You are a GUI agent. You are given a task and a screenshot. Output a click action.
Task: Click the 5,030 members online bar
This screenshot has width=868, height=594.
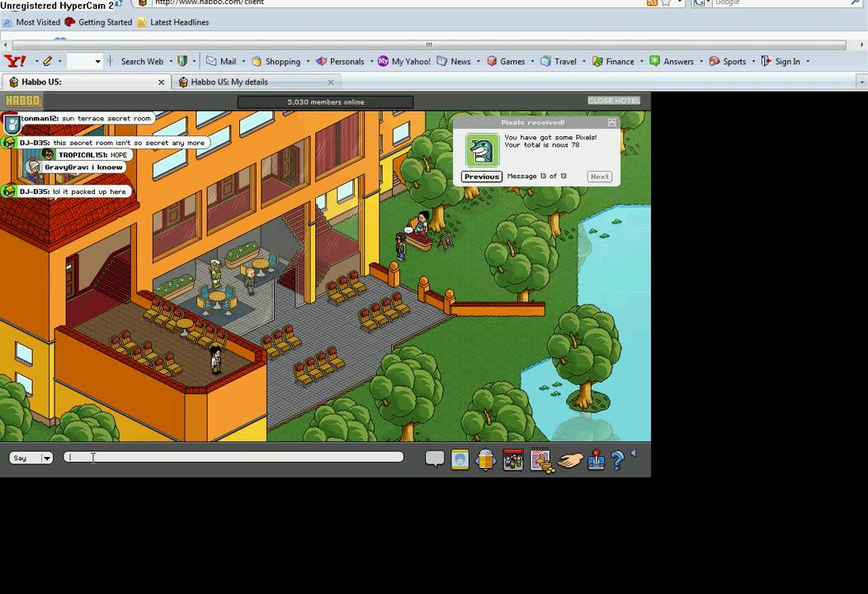tap(325, 101)
